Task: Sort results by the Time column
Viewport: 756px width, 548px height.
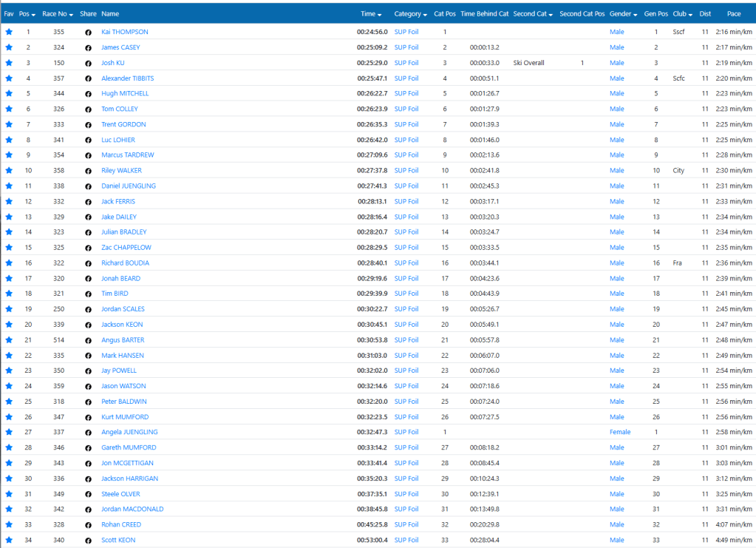Action: pos(370,14)
